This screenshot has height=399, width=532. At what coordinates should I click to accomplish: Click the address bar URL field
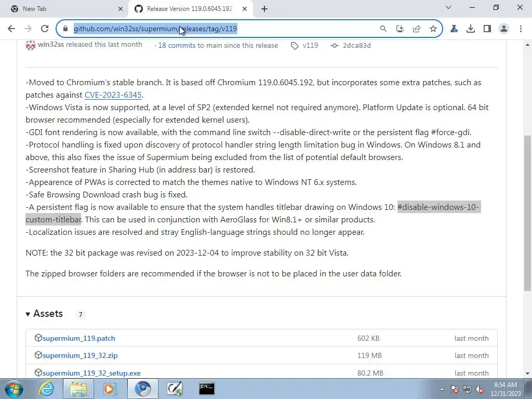[217, 29]
